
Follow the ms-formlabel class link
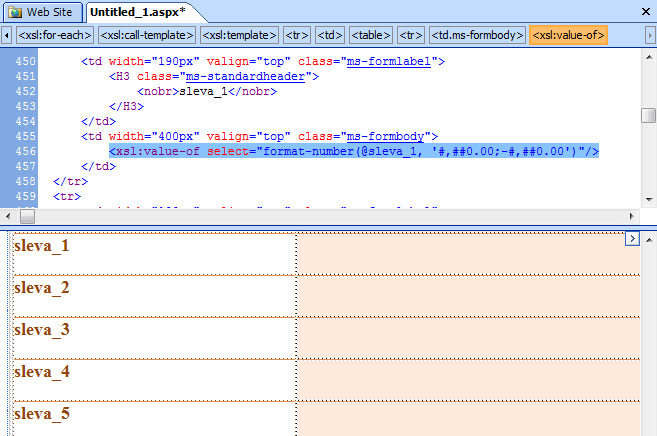pos(389,62)
